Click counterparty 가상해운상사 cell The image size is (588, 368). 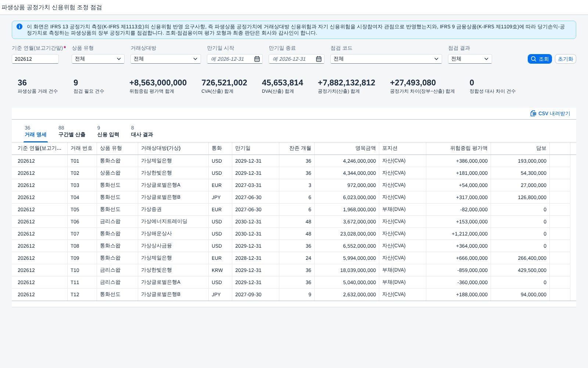coord(173,234)
